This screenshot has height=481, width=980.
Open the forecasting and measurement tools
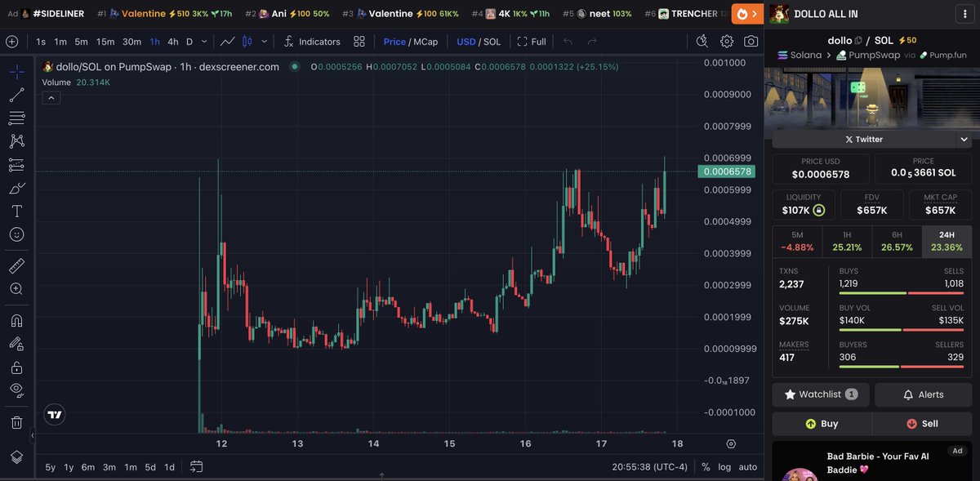pyautogui.click(x=16, y=165)
